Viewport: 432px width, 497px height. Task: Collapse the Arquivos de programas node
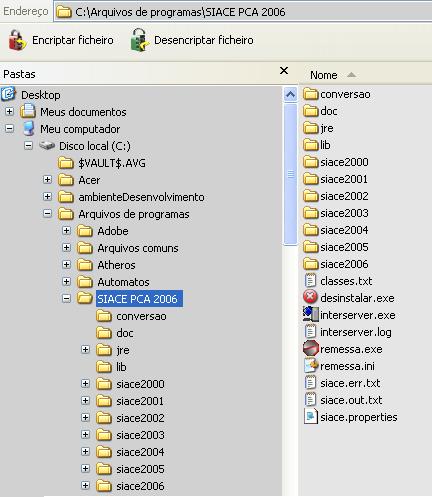click(48, 213)
